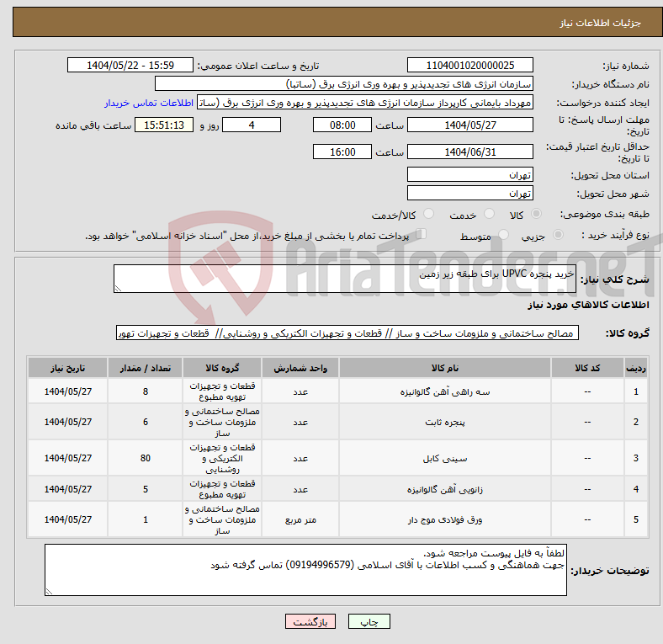663x644 pixels.
Task: Click the request creator name field
Action: (365, 103)
